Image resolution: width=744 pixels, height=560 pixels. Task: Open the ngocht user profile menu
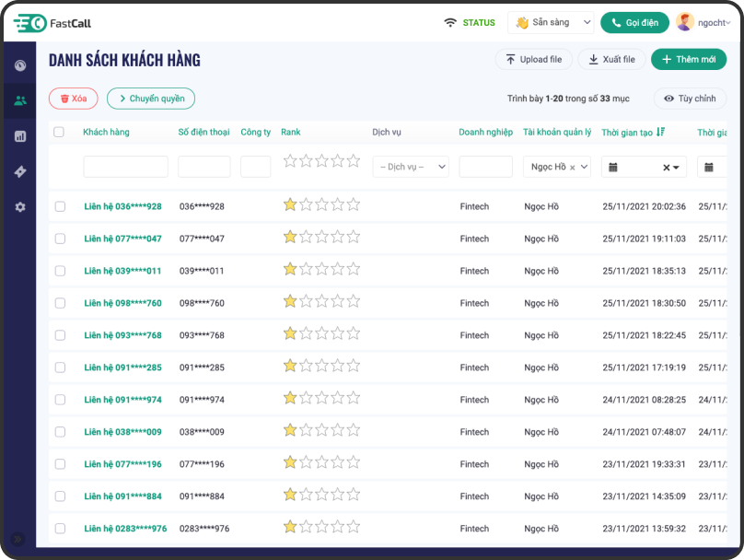tap(703, 23)
